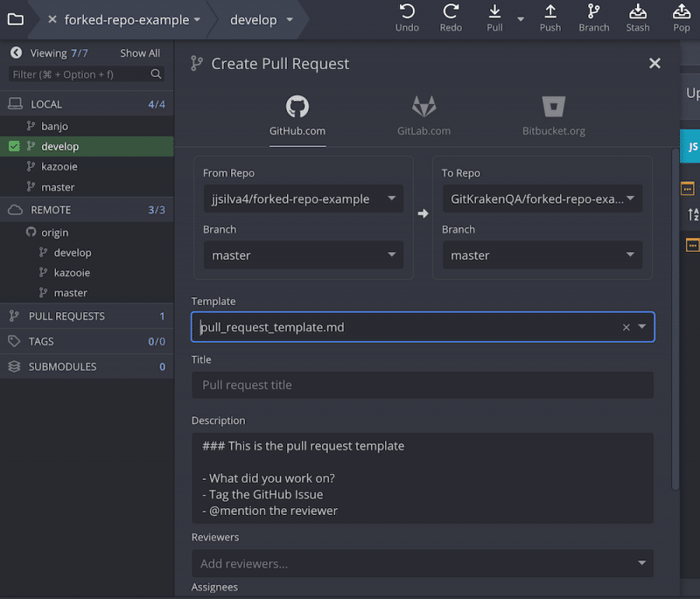700x599 pixels.
Task: Click the back arrow beside Viewing
Action: click(16, 52)
